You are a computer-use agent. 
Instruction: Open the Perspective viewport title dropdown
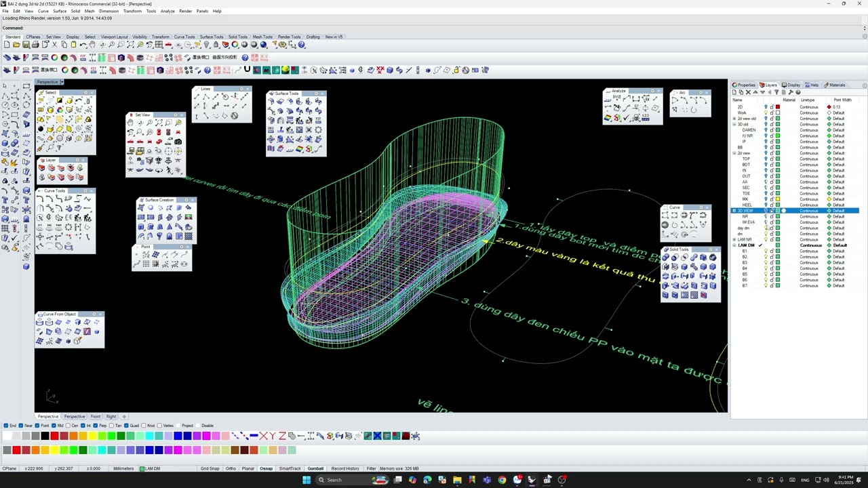pyautogui.click(x=62, y=82)
